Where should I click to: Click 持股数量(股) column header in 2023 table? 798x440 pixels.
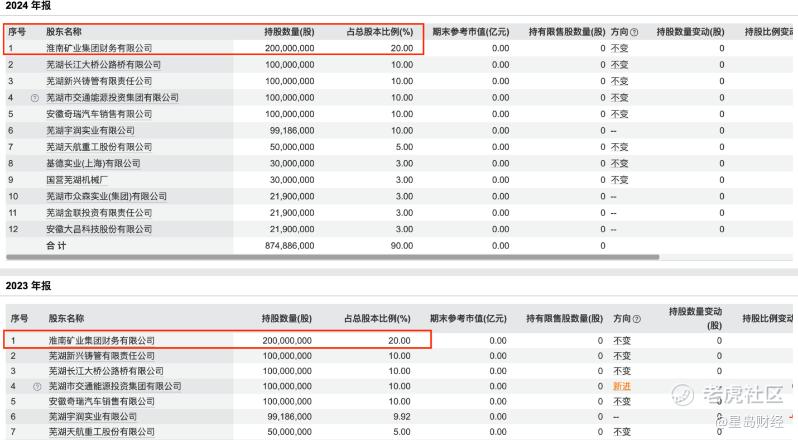tap(287, 318)
